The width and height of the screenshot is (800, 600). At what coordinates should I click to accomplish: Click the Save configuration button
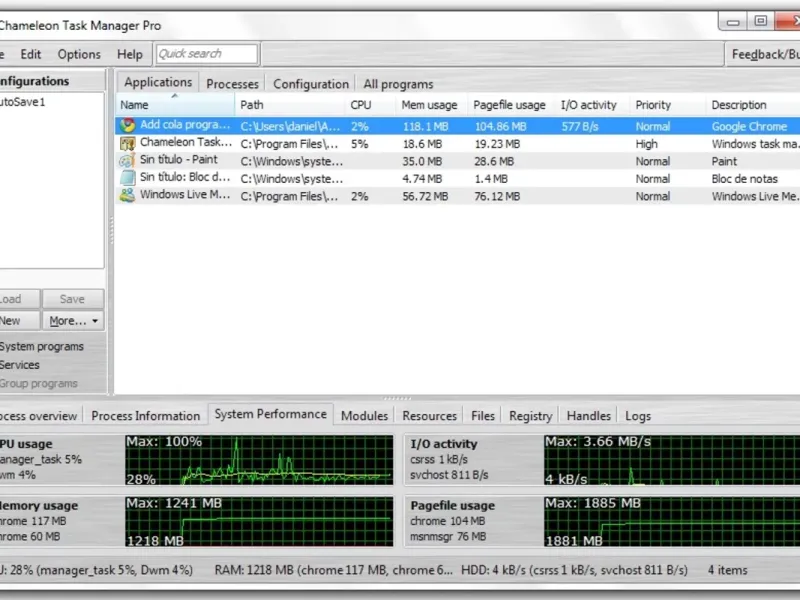point(72,299)
